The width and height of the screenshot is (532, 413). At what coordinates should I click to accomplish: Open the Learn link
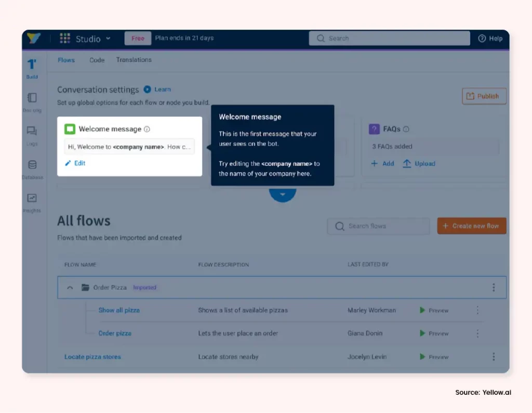tap(163, 89)
